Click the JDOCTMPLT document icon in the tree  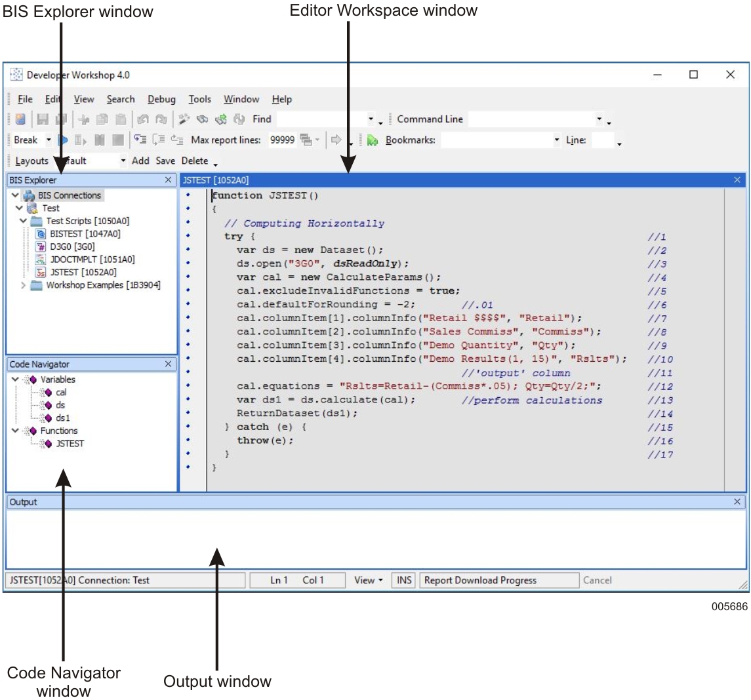tap(41, 260)
